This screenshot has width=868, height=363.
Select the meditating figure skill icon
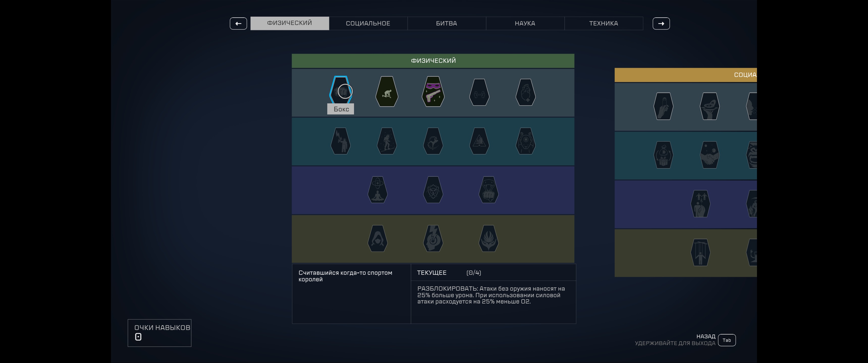pos(377,190)
